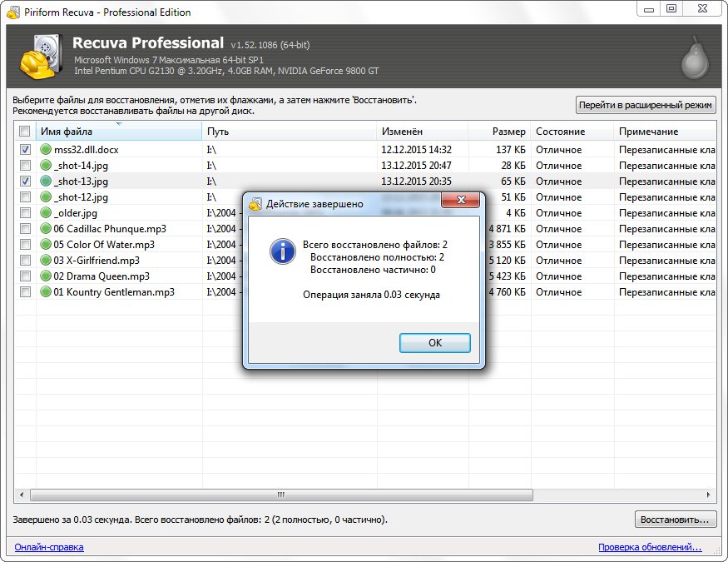Sort by 'Путь' column header
Screen dimensions: 728x562
point(290,132)
